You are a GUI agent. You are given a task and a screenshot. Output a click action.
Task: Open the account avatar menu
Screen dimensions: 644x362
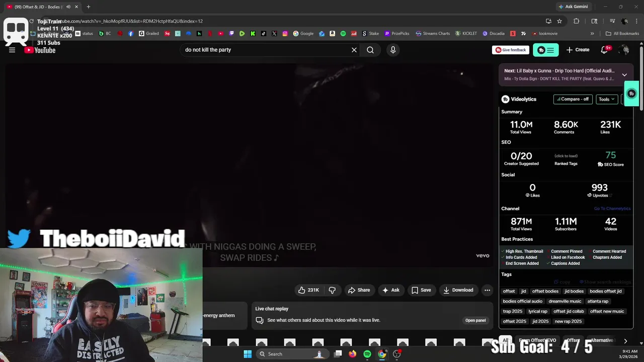624,50
